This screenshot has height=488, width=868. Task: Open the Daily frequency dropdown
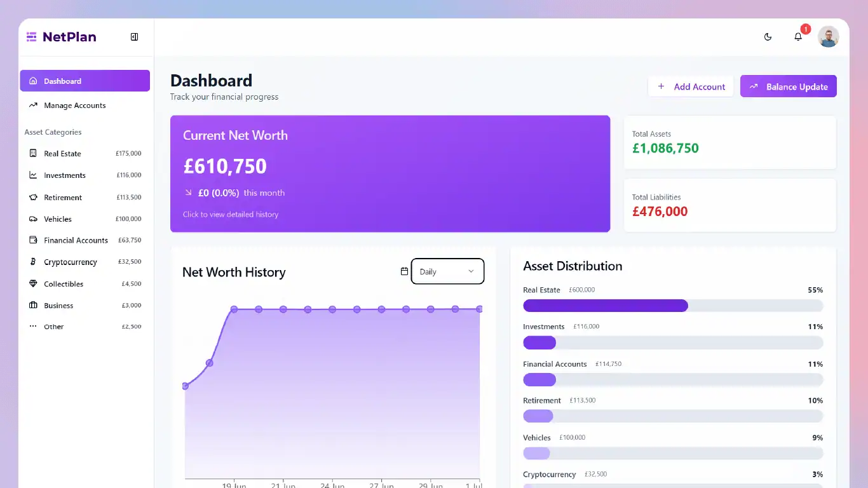(x=447, y=271)
